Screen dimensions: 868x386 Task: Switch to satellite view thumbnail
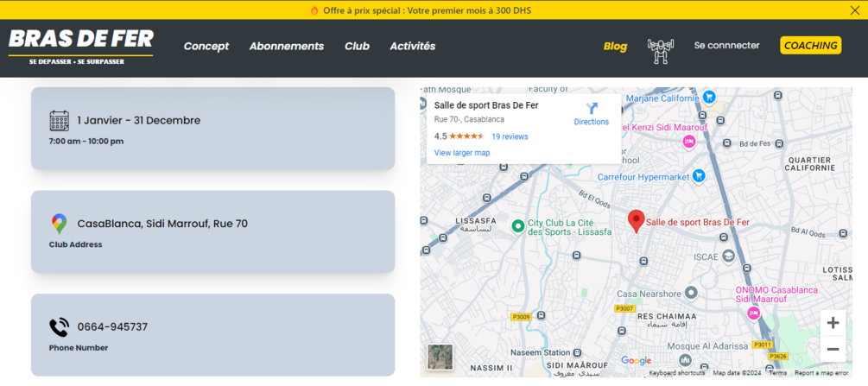click(x=440, y=358)
